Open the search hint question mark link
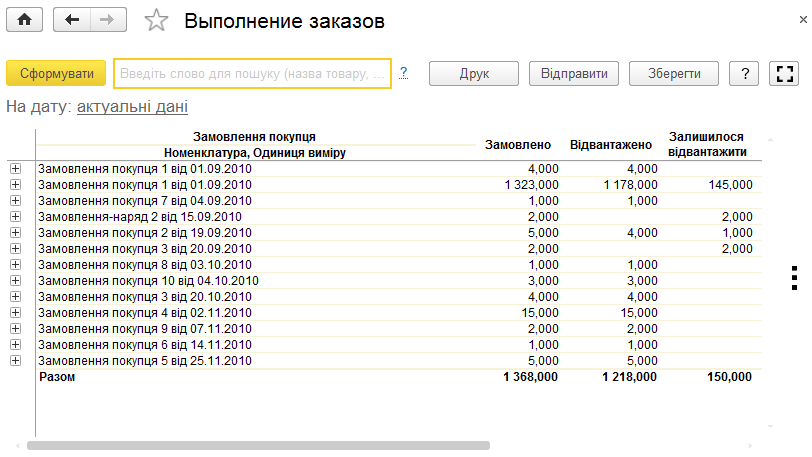Image resolution: width=812 pixels, height=457 pixels. pyautogui.click(x=403, y=73)
